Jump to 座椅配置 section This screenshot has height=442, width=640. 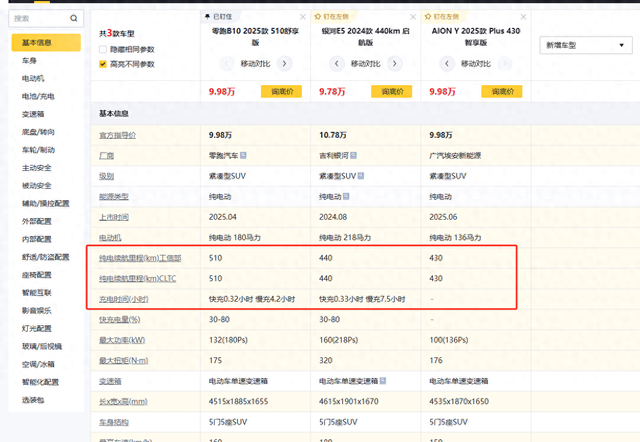[x=37, y=275]
